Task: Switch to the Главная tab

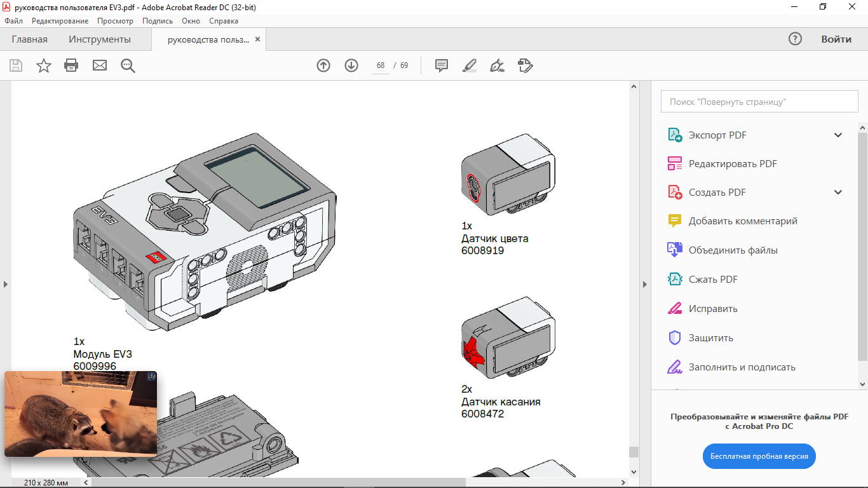Action: tap(29, 39)
